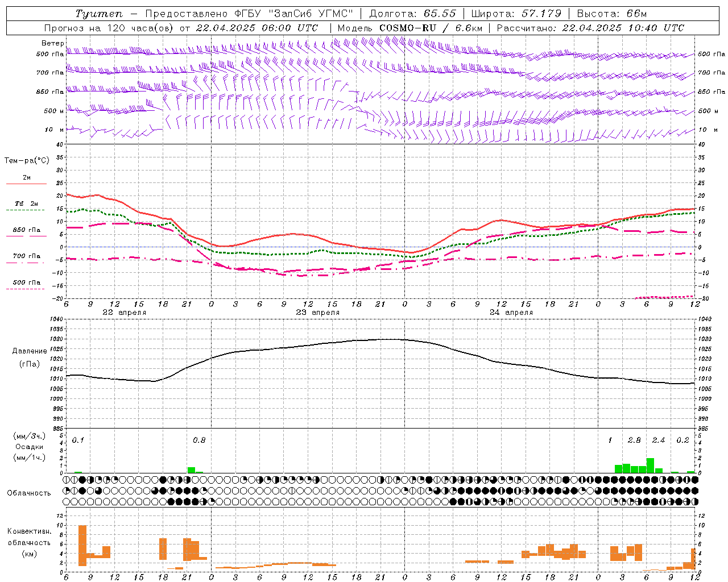Screen dimensions: 728x582
Task: Click the "(мм/3ч.)" precipitation unit label
Action: point(30,436)
